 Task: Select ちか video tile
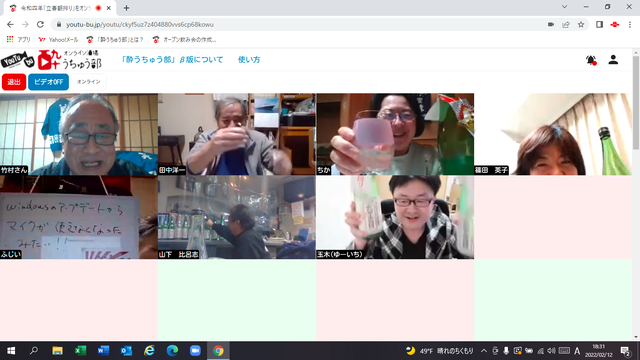click(395, 134)
